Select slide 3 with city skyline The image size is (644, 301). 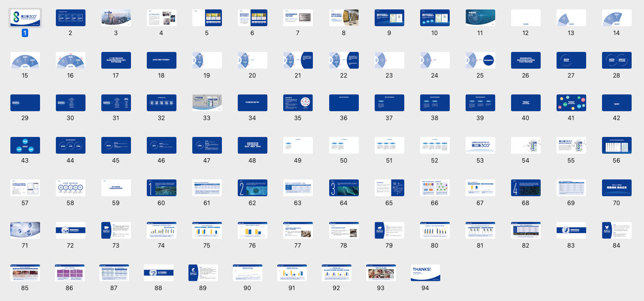coord(116,18)
